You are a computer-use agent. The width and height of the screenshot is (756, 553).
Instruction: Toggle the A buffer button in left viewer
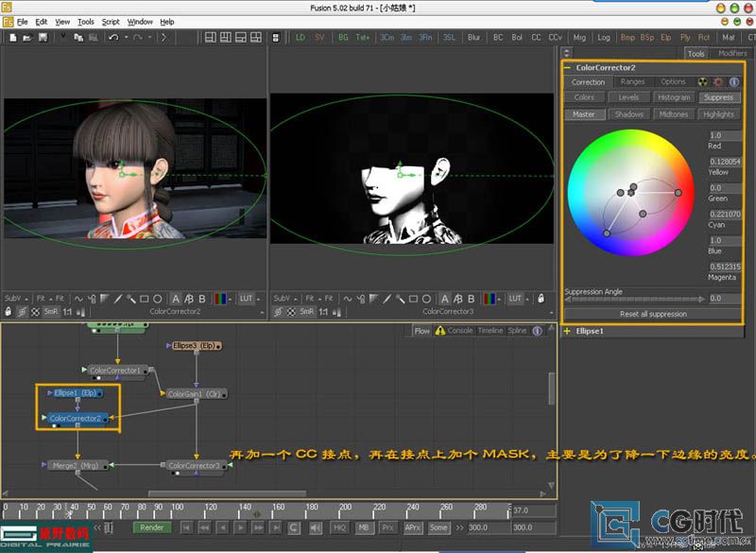176,299
